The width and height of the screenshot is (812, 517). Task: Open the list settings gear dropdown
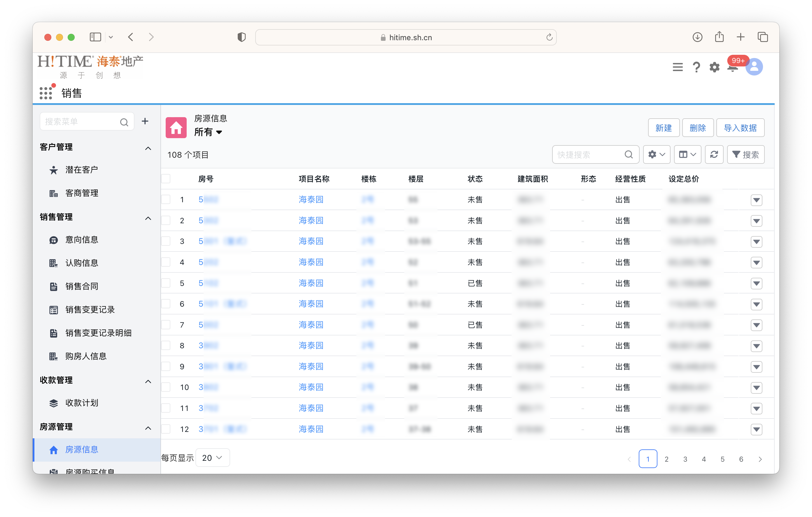(656, 154)
